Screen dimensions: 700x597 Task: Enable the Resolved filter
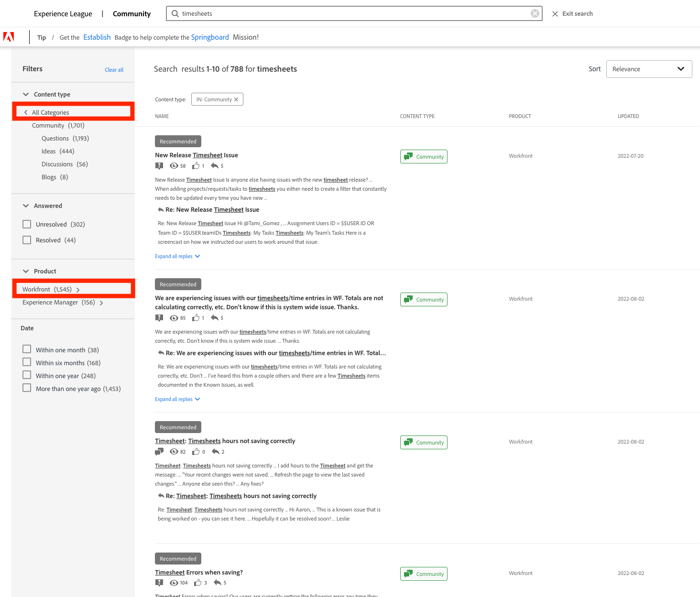point(26,239)
